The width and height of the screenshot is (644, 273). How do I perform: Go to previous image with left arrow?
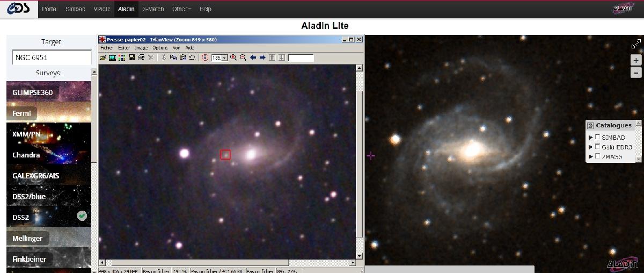253,58
